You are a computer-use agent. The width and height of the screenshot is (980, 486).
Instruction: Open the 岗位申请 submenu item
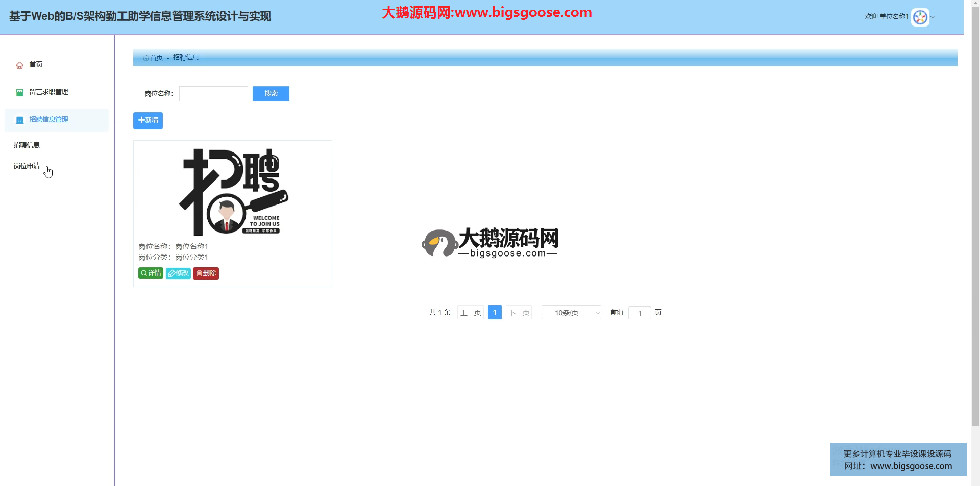(x=27, y=166)
